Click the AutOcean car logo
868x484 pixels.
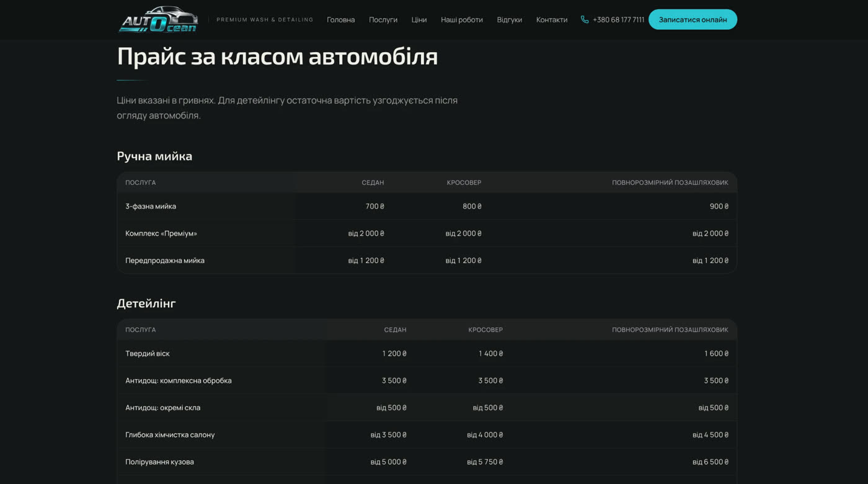pyautogui.click(x=159, y=19)
